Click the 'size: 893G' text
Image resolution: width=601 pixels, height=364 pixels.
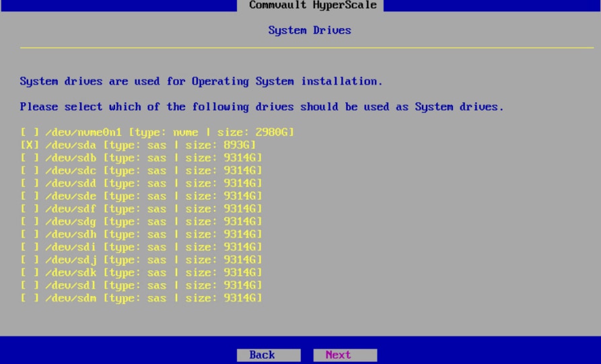tap(217, 145)
